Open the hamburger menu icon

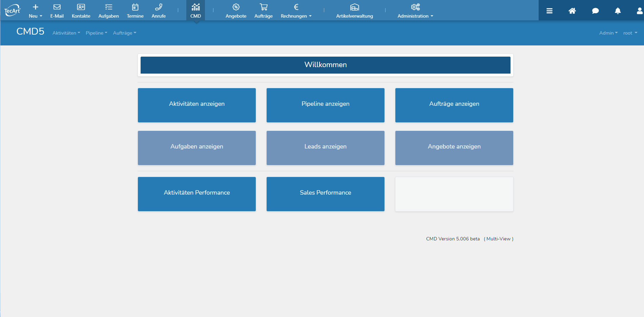point(549,11)
